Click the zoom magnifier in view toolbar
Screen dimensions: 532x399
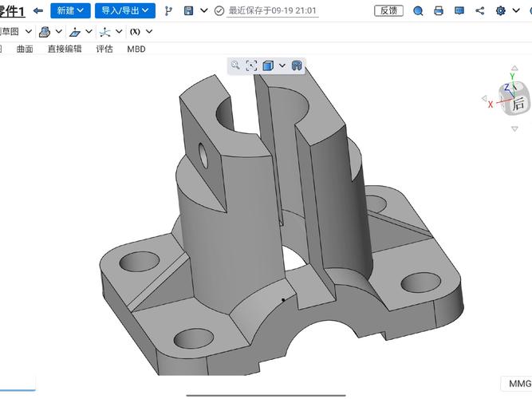(235, 65)
